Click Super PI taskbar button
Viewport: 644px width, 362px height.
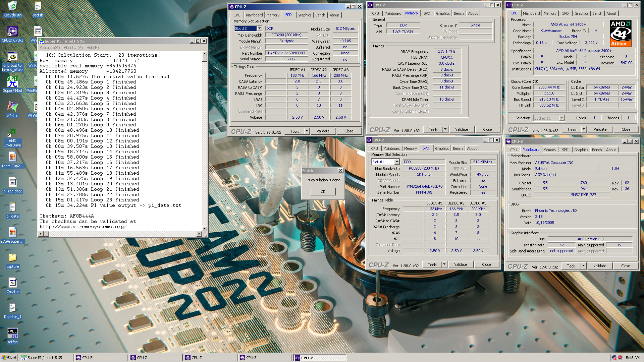46,358
